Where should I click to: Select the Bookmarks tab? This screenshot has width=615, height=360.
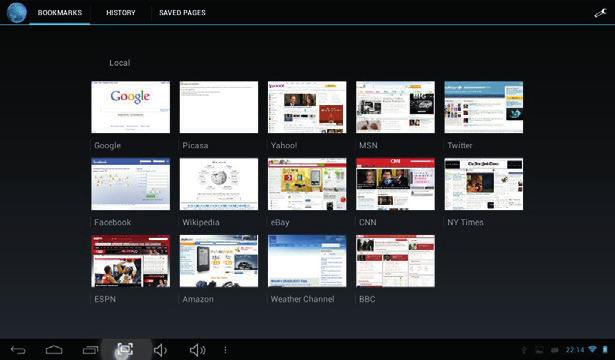click(x=60, y=13)
